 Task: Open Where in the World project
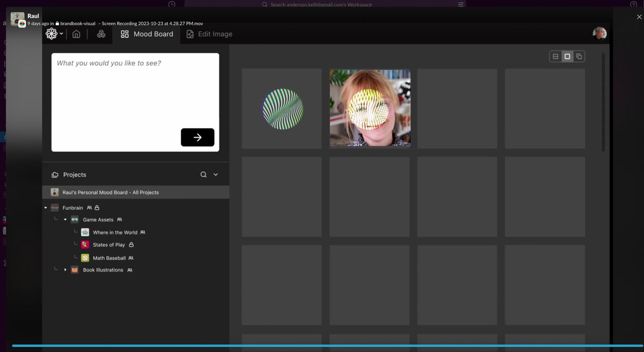pyautogui.click(x=115, y=232)
